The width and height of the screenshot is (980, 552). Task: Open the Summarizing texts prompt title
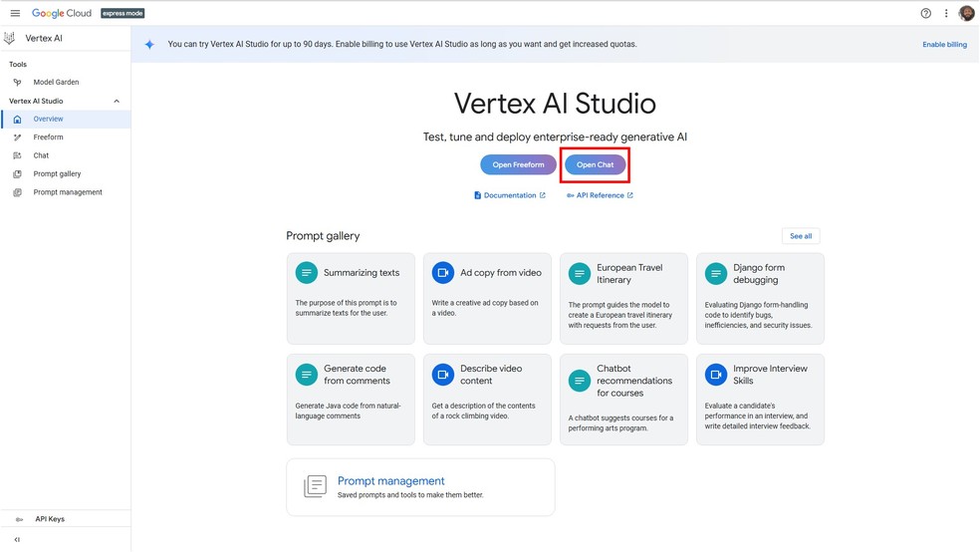[362, 273]
